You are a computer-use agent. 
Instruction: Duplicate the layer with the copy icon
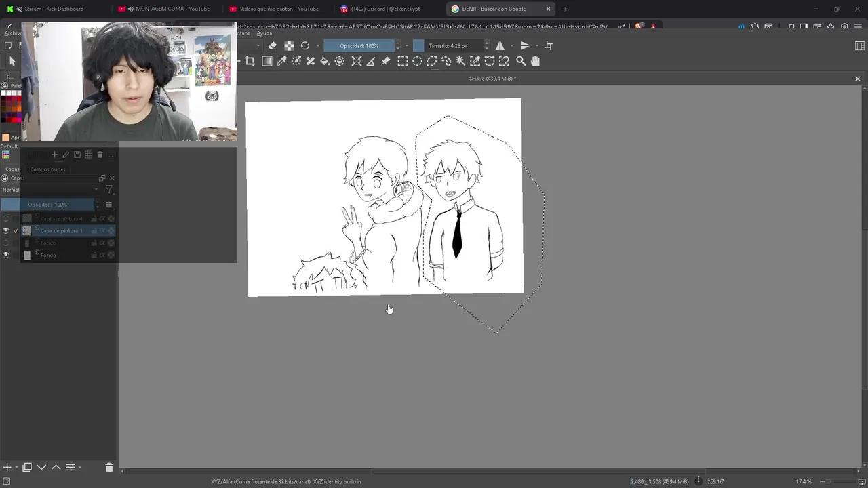tap(27, 467)
